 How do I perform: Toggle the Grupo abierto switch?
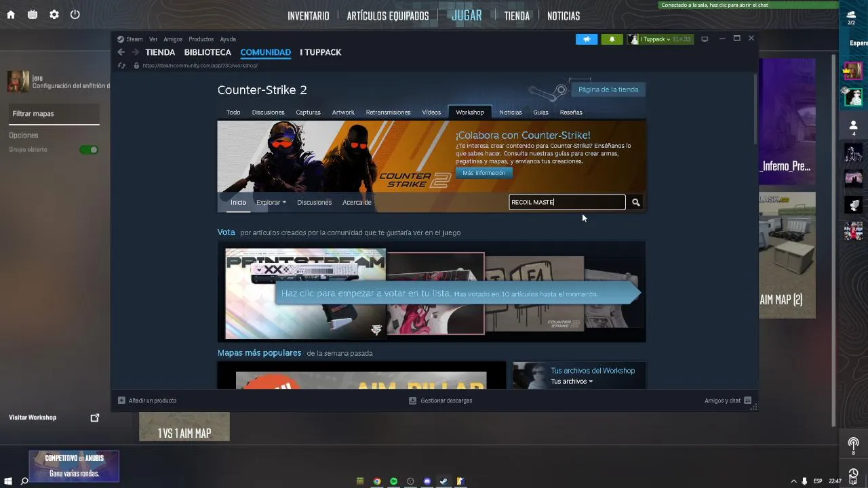tap(89, 150)
